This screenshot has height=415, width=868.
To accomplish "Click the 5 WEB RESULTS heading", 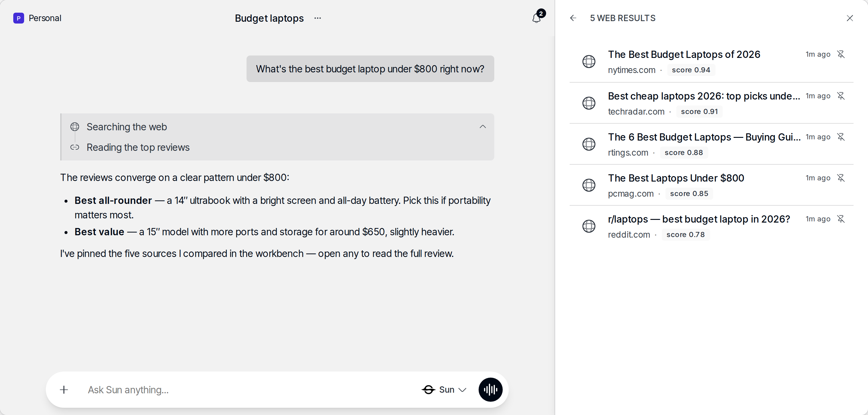I will click(622, 18).
